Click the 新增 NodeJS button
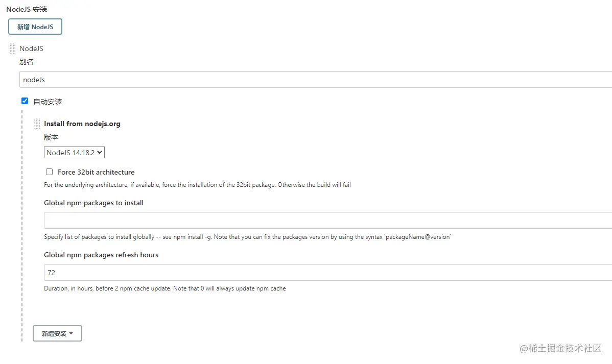Viewport: 612px width, 364px height. pos(35,27)
